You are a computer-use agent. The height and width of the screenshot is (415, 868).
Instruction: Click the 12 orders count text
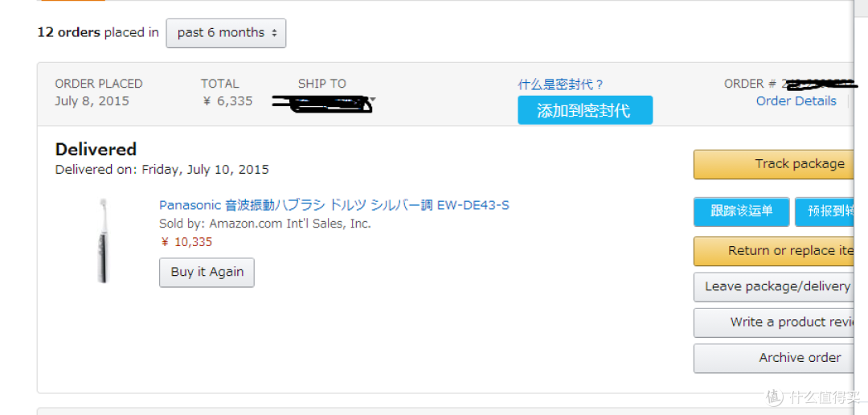pos(68,33)
